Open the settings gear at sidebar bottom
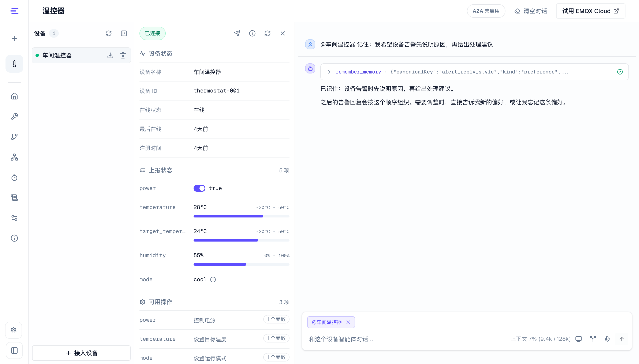Image resolution: width=639 pixels, height=364 pixels. pyautogui.click(x=14, y=330)
